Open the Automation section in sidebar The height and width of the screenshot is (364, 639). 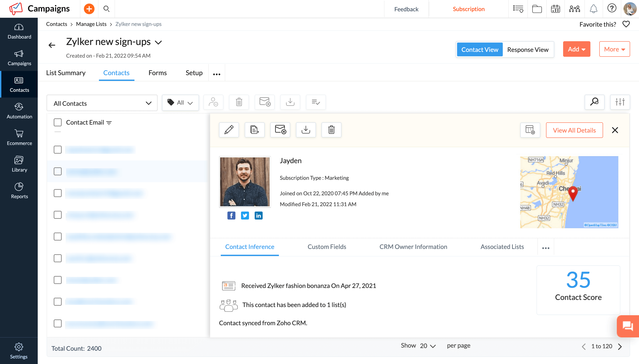click(x=19, y=111)
